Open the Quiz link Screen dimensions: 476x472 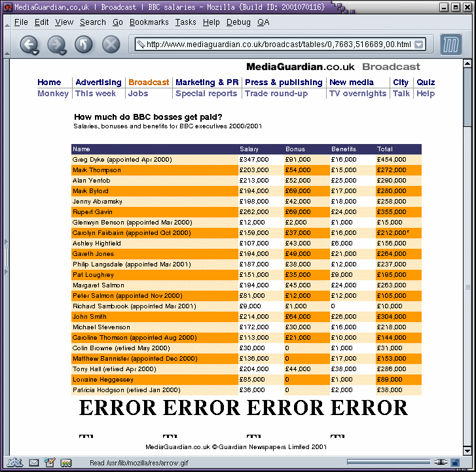[x=426, y=82]
